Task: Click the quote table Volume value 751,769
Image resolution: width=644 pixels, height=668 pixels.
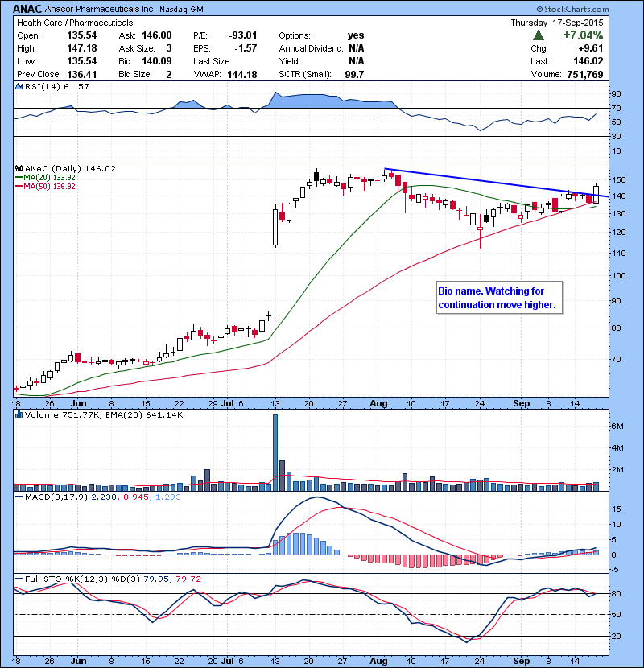Action: point(585,74)
